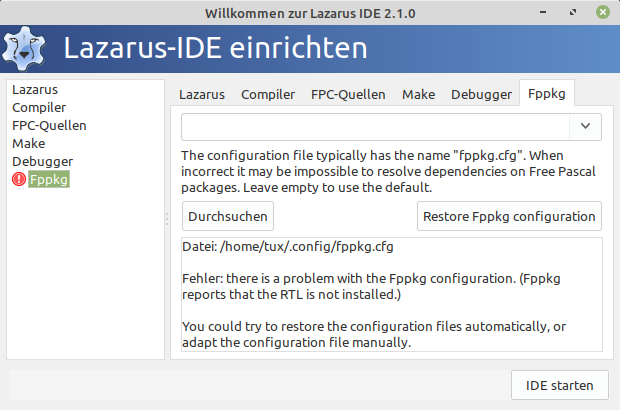Expand the Fppkg config file dropdown arrow

585,127
